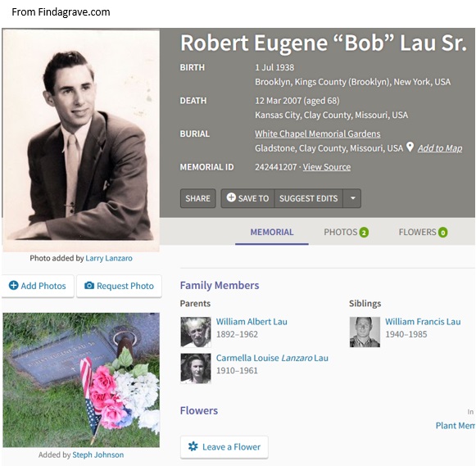Click the Leave a Flower button
This screenshot has height=466, width=476.
click(224, 447)
